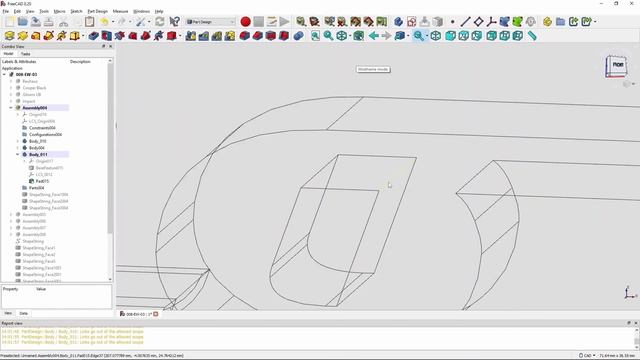Switch to the Data property tab
The width and height of the screenshot is (640, 360).
tap(23, 313)
